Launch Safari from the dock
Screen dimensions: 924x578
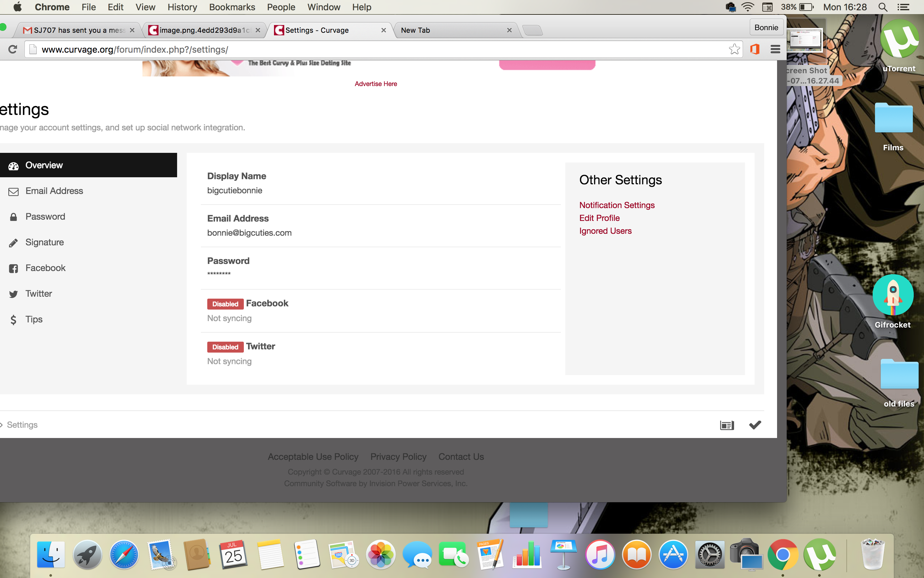124,554
